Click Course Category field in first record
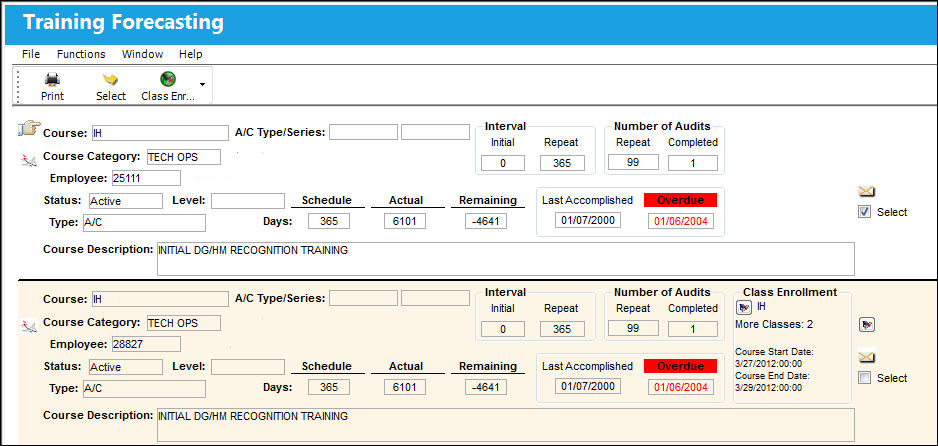938x446 pixels. (184, 157)
